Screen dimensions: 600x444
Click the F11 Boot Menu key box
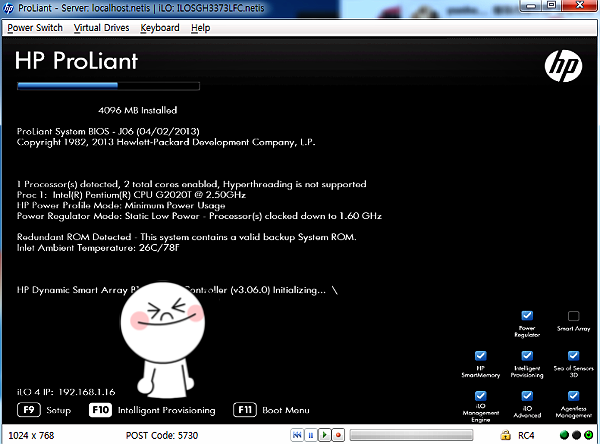click(x=245, y=410)
